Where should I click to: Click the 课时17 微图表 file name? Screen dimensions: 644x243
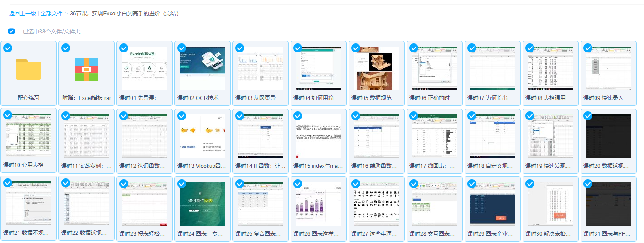[x=434, y=166]
